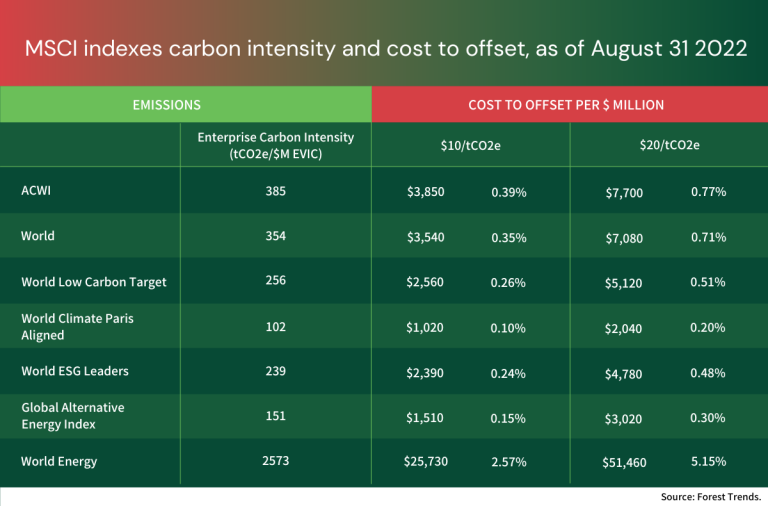The image size is (768, 506).
Task: Select the $25,730 offset cost cell
Action: click(x=427, y=461)
